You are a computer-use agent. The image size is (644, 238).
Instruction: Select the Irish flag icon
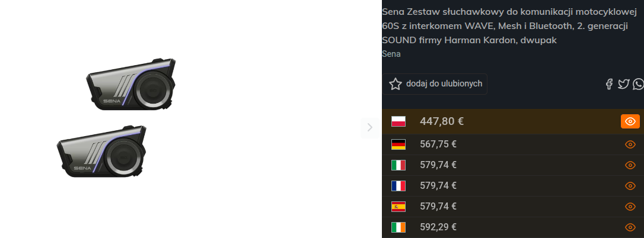coord(398,227)
